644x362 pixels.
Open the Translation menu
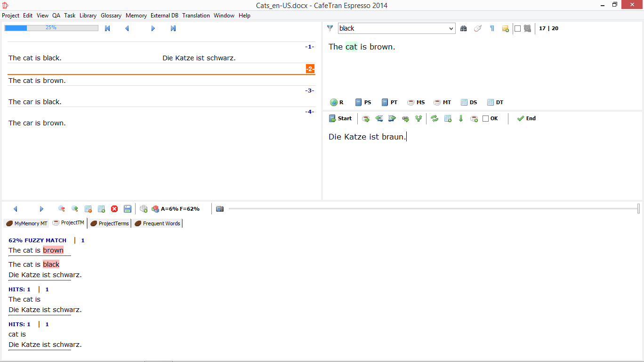(x=196, y=16)
